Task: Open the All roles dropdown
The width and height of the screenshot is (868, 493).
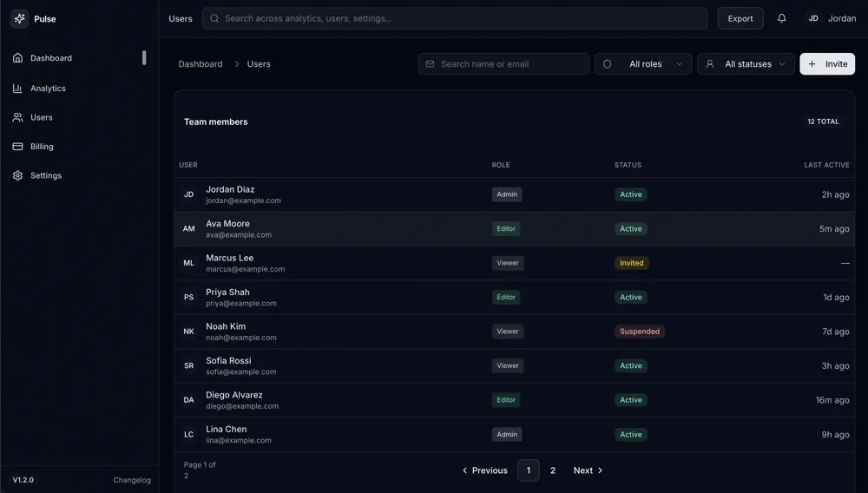Action: click(x=643, y=64)
